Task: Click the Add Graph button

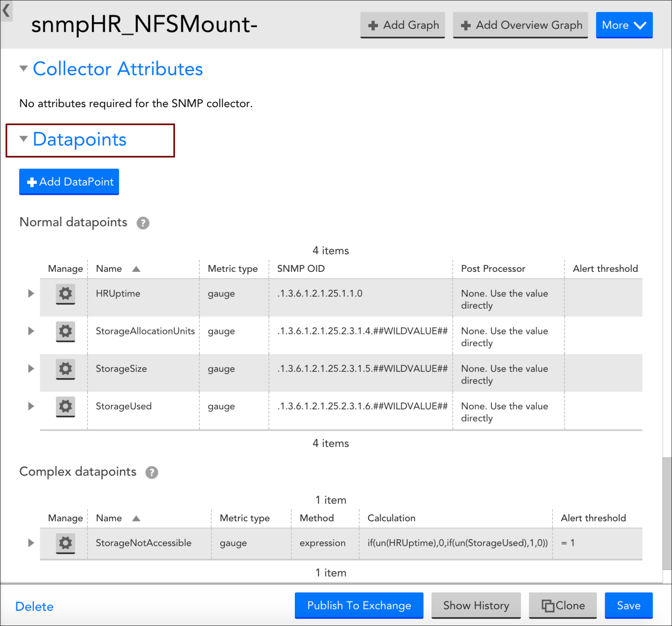Action: (x=402, y=25)
